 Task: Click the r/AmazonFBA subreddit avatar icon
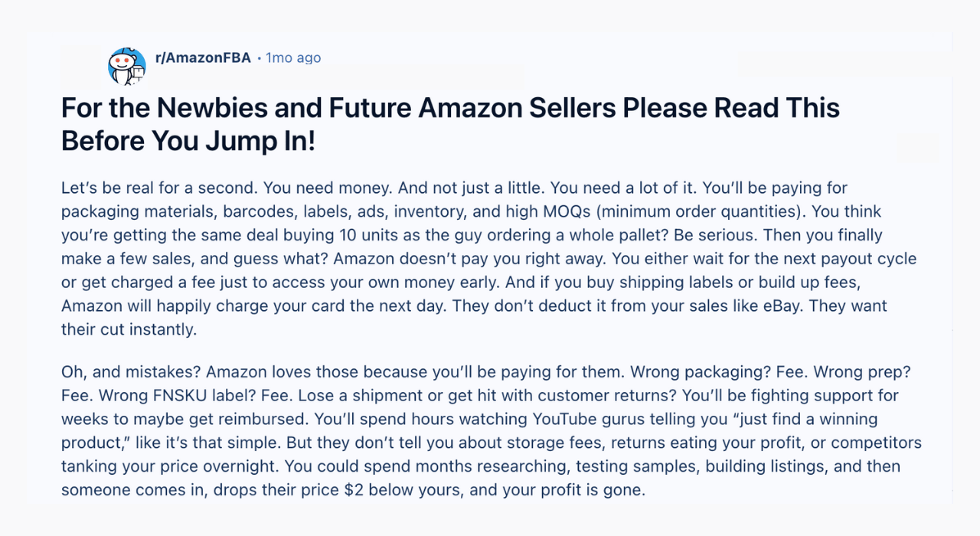click(x=126, y=66)
